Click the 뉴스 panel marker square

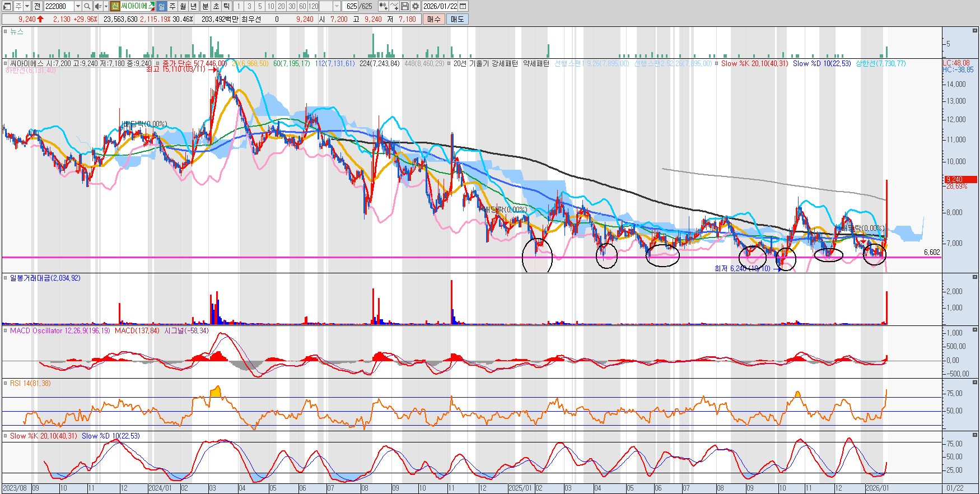pos(6,31)
